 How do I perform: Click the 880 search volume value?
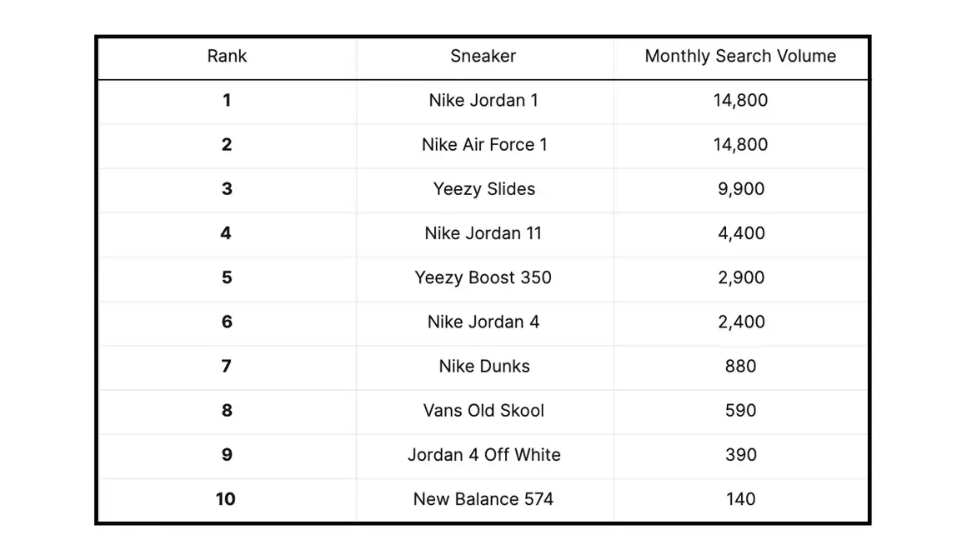click(740, 367)
